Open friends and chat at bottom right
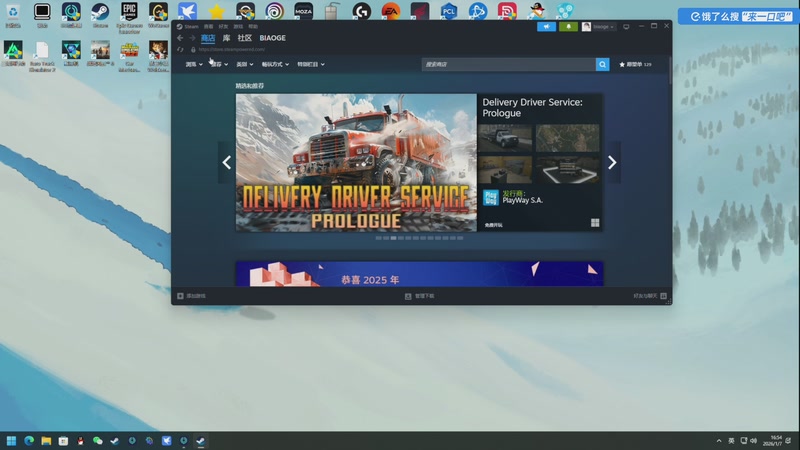This screenshot has width=800, height=450. tap(649, 296)
